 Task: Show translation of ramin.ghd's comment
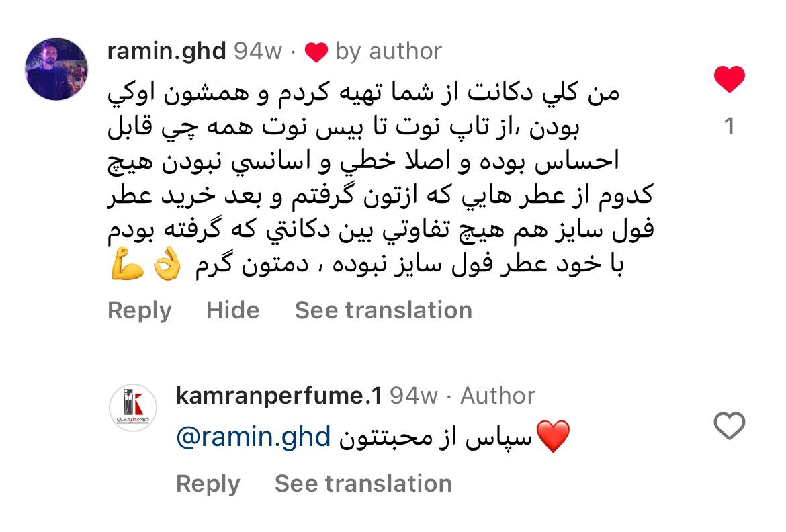[383, 310]
